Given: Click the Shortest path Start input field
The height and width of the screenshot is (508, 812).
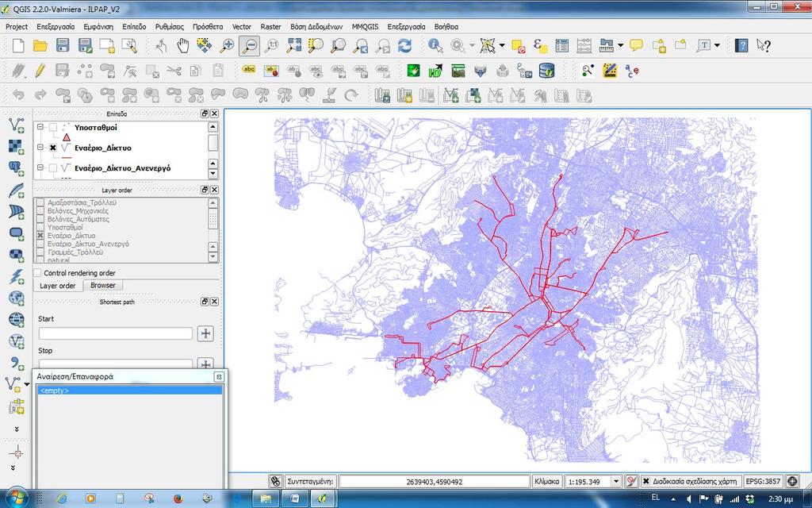Looking at the screenshot, I should [116, 333].
